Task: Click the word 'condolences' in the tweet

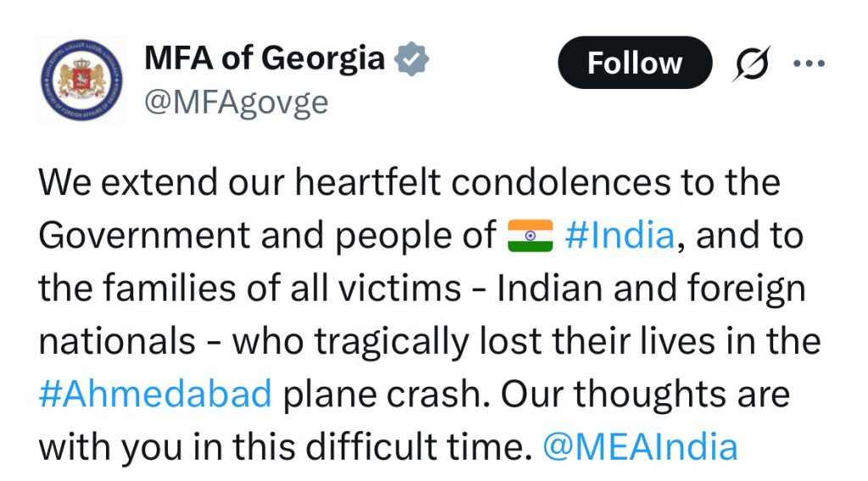Action: click(x=561, y=182)
